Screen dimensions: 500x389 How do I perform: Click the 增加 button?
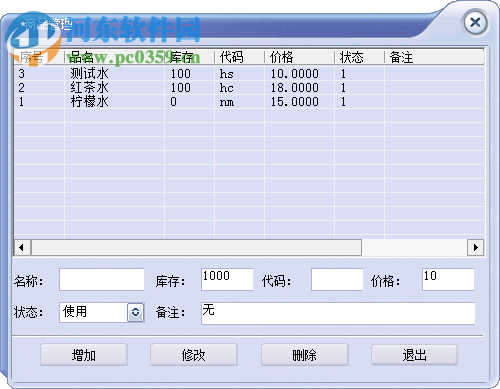[x=84, y=355]
